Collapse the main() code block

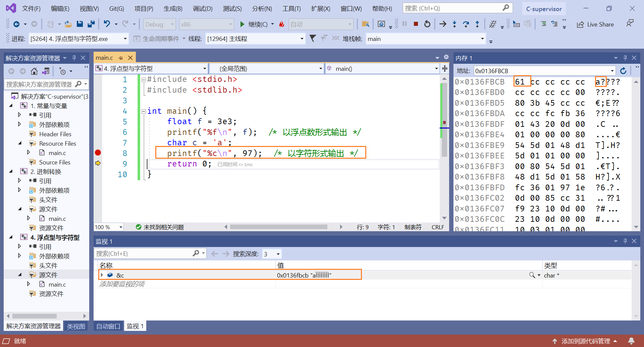click(x=144, y=111)
